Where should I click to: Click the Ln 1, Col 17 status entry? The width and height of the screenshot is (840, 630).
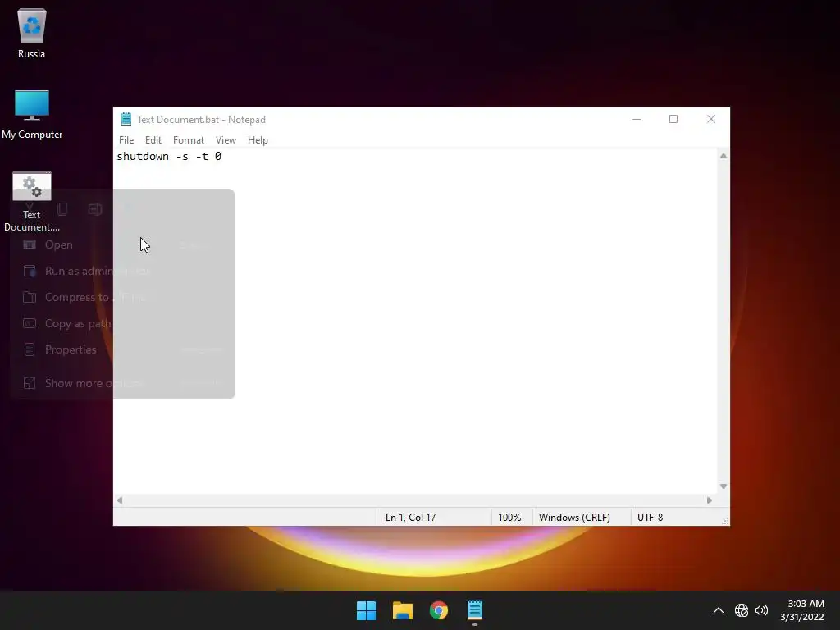(x=411, y=518)
